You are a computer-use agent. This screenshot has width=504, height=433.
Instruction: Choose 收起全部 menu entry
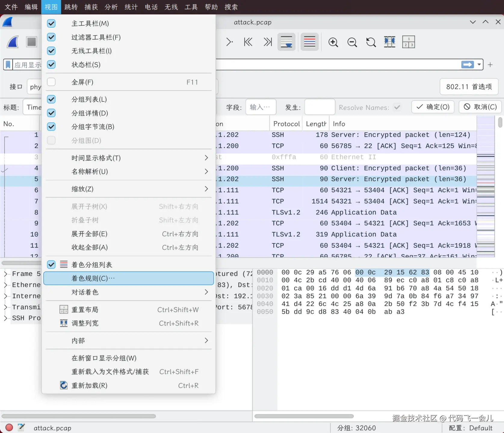click(128, 247)
